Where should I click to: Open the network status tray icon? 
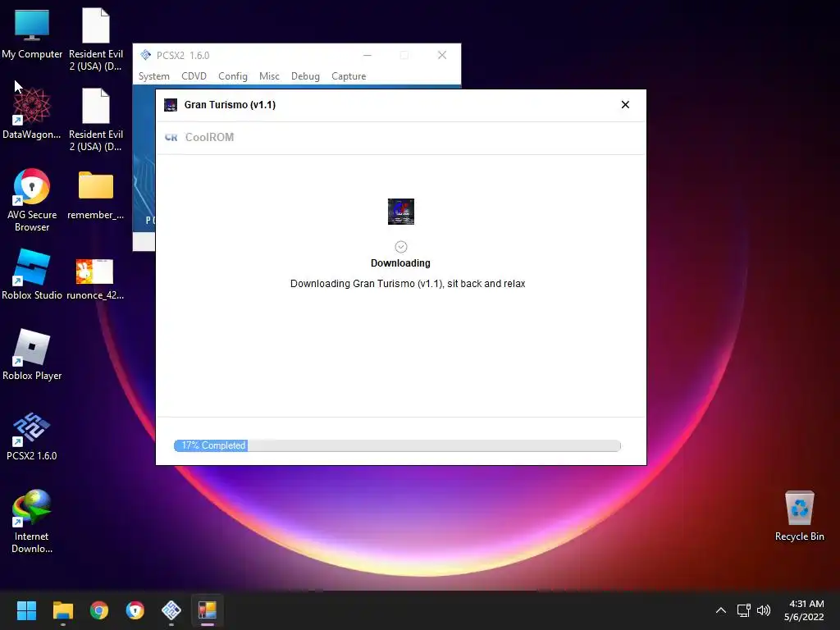[743, 610]
